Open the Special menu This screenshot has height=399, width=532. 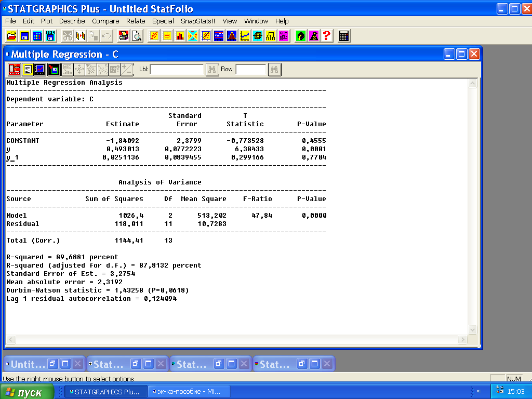[x=163, y=21]
